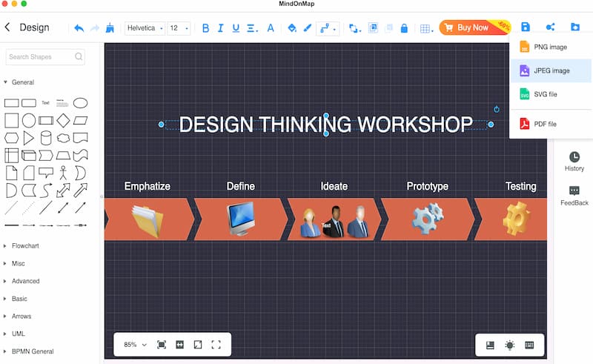The width and height of the screenshot is (593, 364).
Task: Expand the Basic shapes section
Action: (16, 299)
